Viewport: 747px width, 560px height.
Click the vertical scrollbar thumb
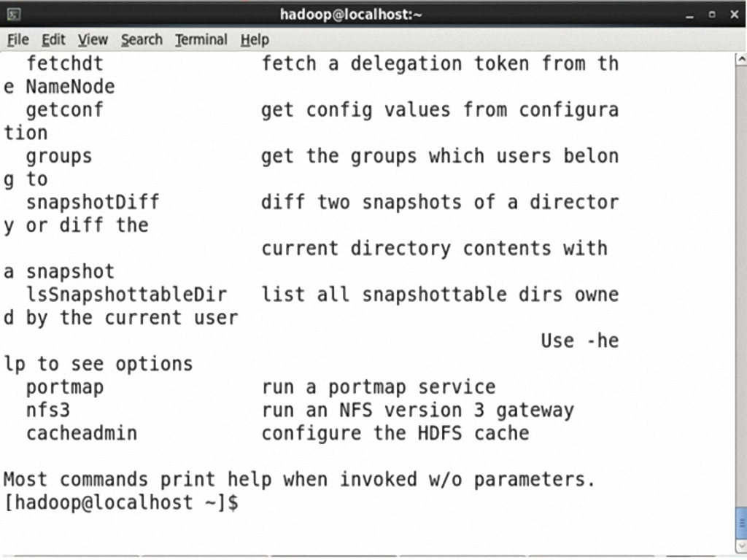(741, 524)
